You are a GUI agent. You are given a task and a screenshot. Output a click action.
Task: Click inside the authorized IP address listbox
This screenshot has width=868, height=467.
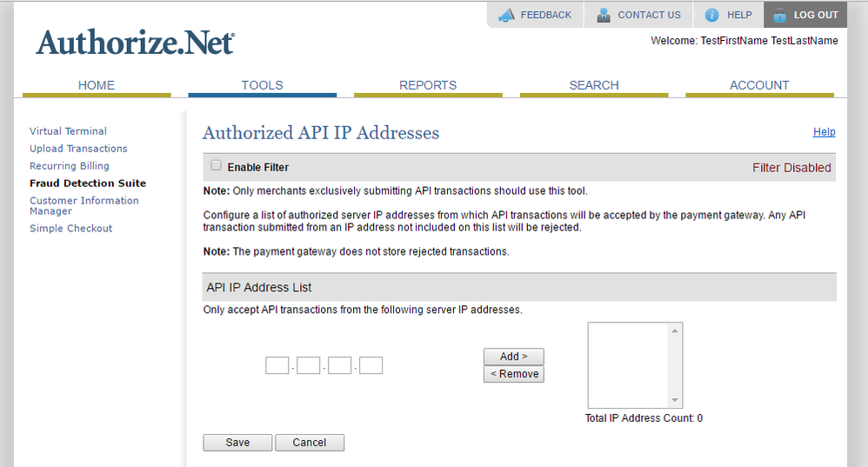click(628, 365)
